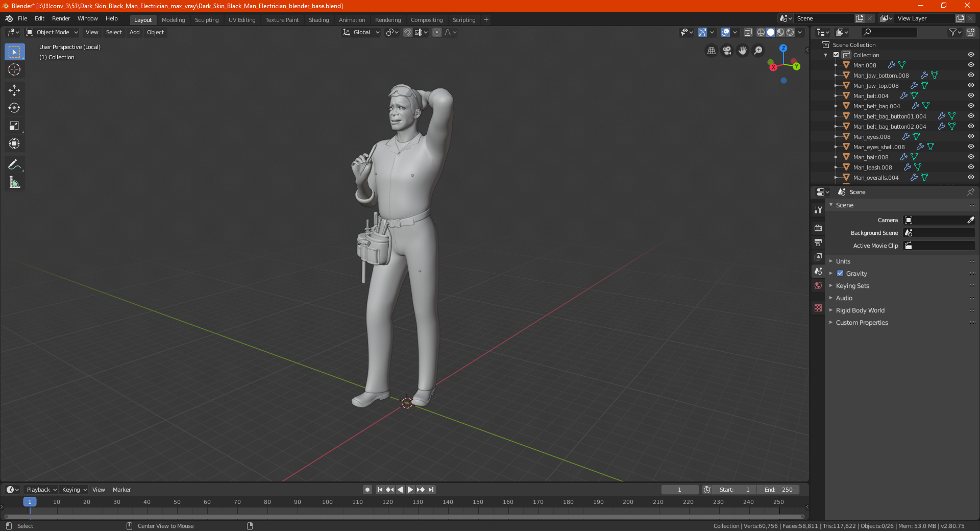Open the Render menu
Screen dimensions: 980x531
[61, 18]
